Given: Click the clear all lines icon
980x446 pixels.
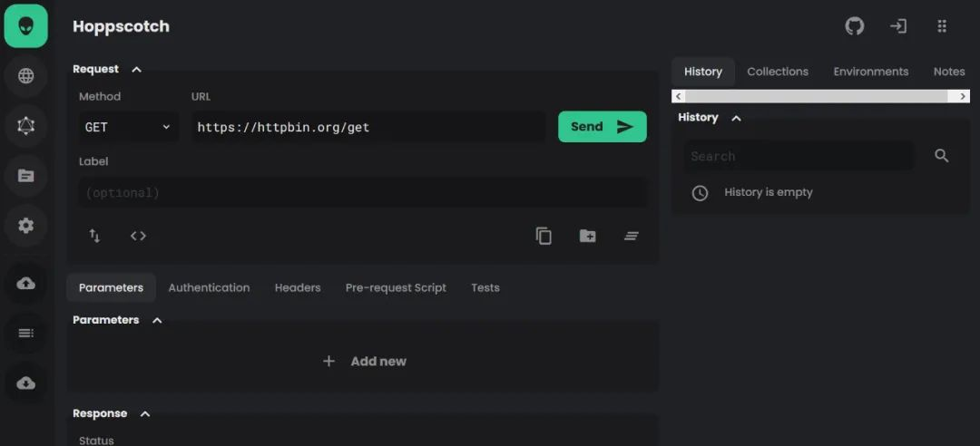Looking at the screenshot, I should point(632,236).
